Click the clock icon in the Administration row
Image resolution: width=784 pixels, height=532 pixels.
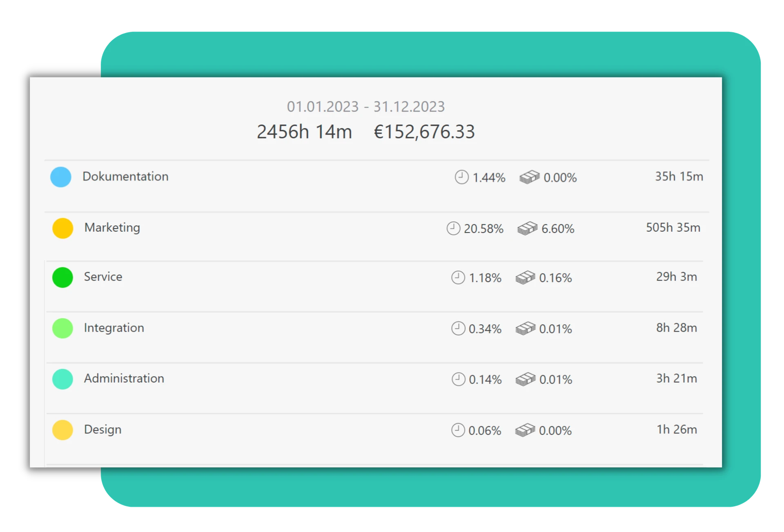[458, 379]
